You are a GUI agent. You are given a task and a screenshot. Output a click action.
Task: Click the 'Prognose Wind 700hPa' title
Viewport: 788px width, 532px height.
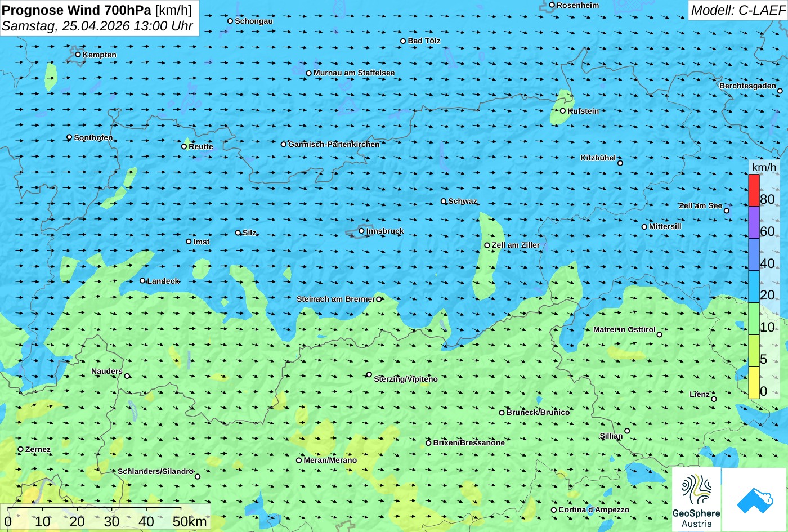tap(77, 10)
